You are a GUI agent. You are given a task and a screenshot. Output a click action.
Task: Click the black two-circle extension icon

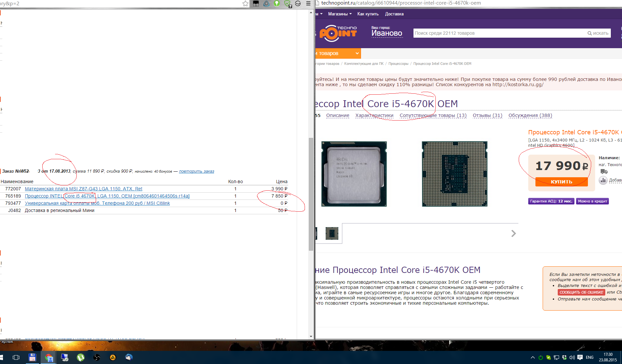pos(256,4)
